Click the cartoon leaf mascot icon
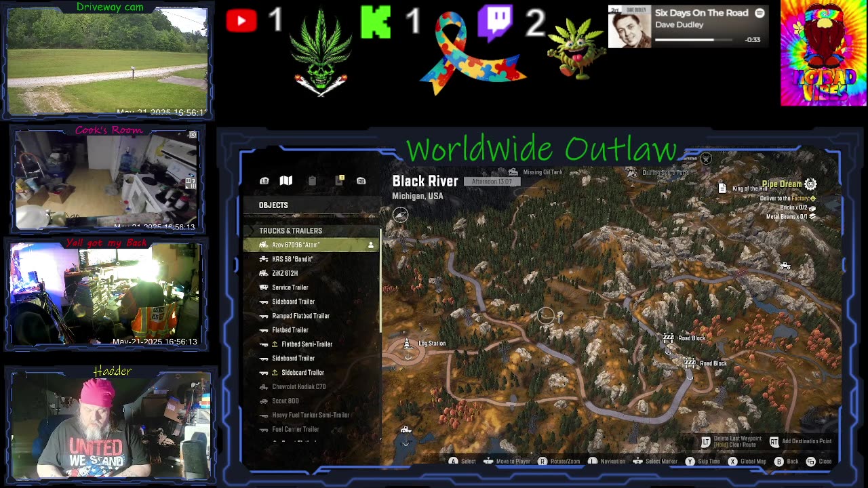This screenshot has width=868, height=488. coord(576,49)
